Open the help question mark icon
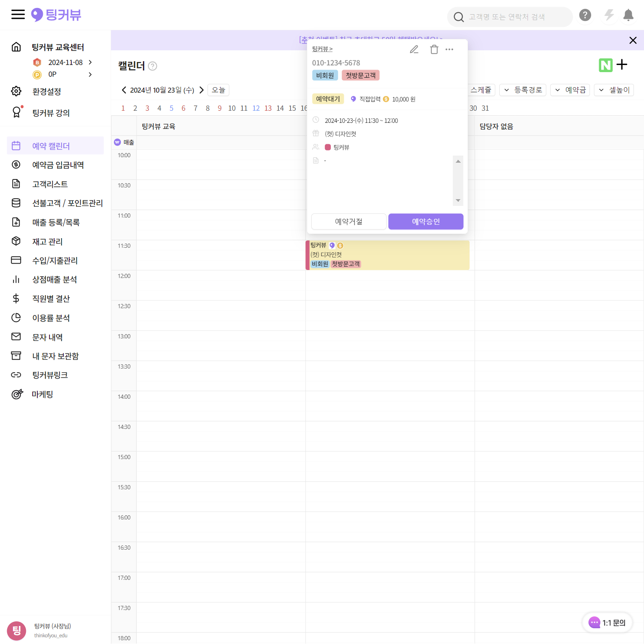The image size is (644, 644). [585, 15]
